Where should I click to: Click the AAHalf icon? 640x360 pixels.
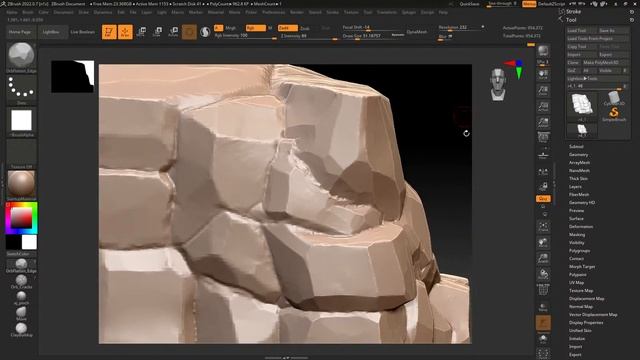click(543, 122)
